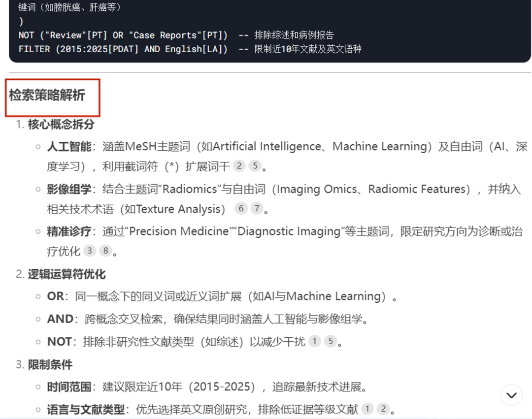
Task: Click the list heading 核心概念拆分
Action: click(61, 125)
